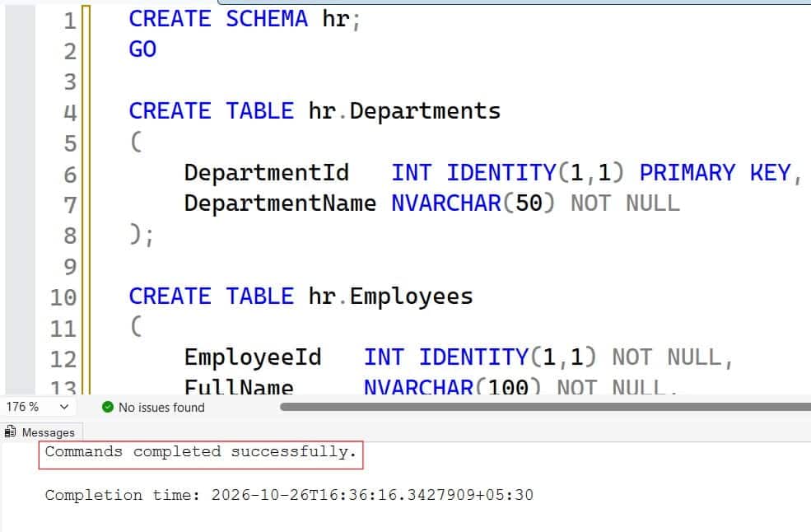Click the GO statement on line 2
This screenshot has height=532, width=811.
[x=142, y=49]
